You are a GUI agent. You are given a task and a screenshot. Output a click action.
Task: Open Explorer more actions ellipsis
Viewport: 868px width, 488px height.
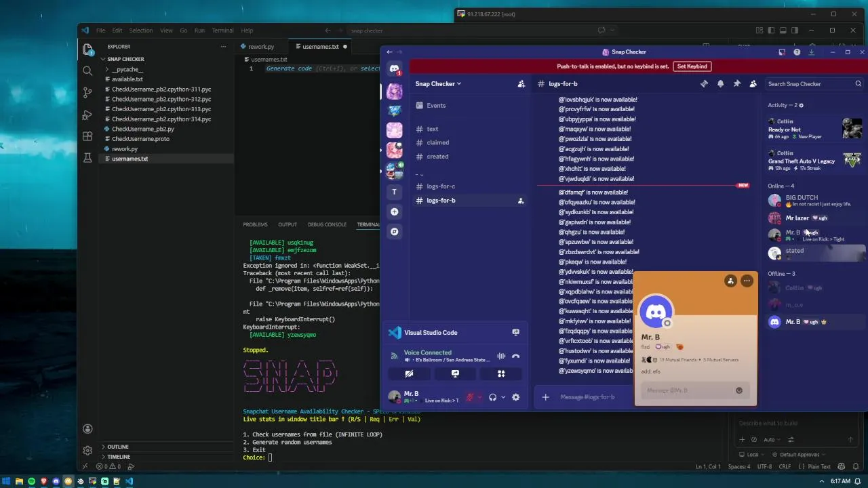tap(223, 47)
